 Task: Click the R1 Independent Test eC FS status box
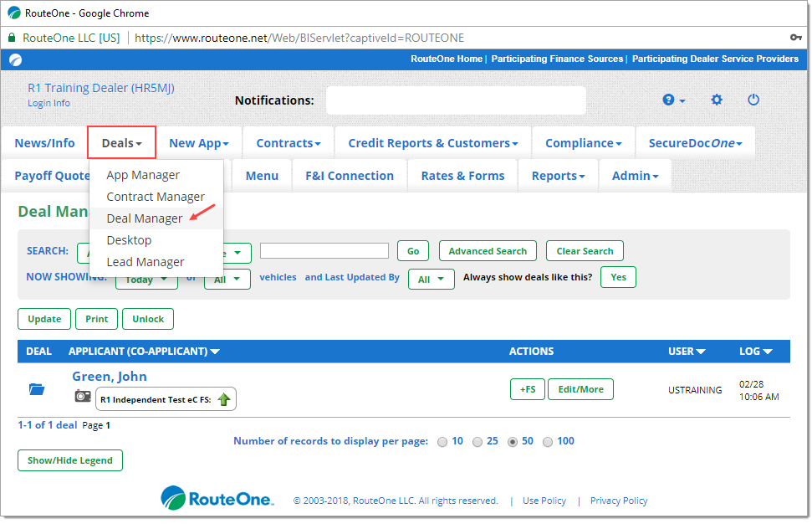[166, 399]
